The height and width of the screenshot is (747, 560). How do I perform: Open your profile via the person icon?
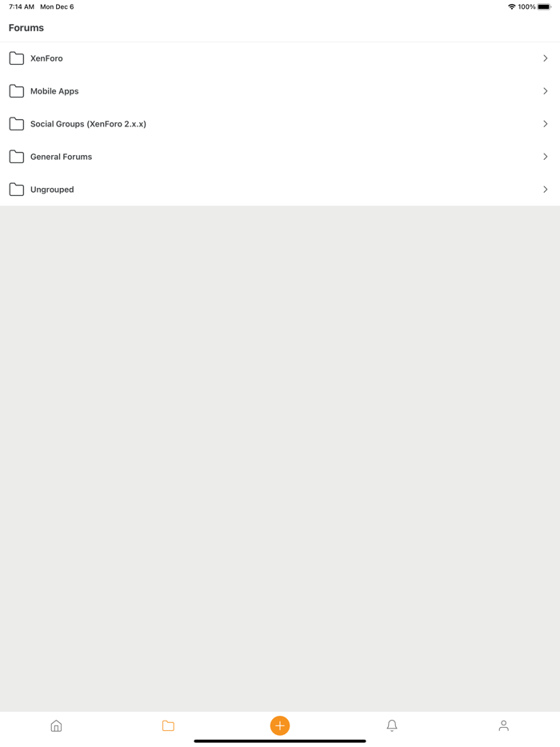point(503,725)
